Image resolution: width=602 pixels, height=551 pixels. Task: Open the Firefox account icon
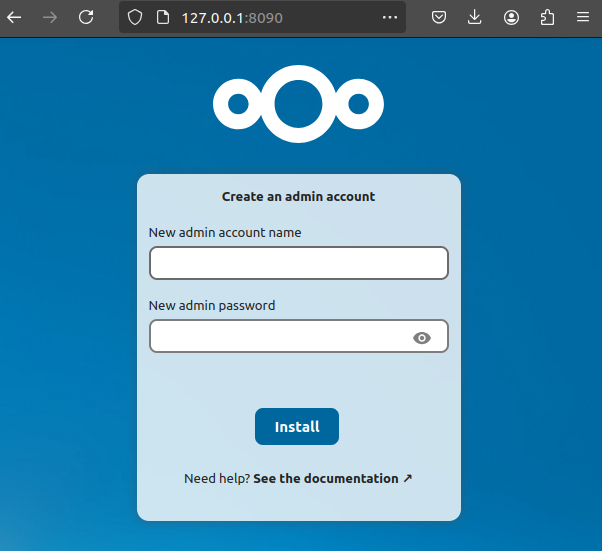(x=511, y=17)
